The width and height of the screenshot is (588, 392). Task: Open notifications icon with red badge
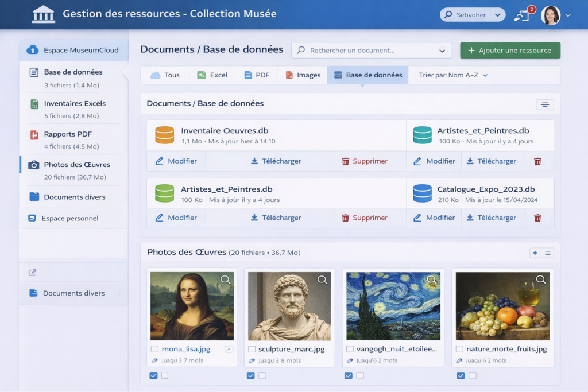click(x=523, y=15)
